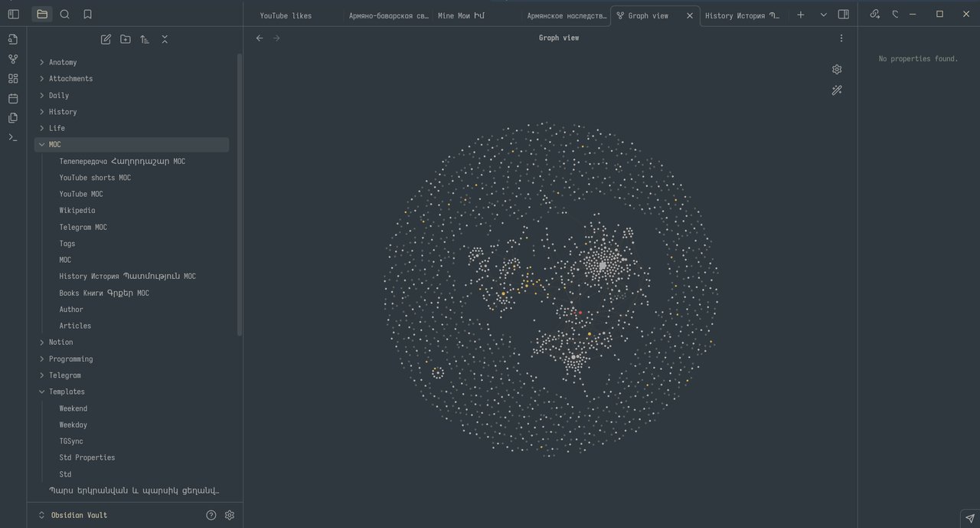This screenshot has height=528, width=980.
Task: Open the Telegram MOC note
Action: [83, 228]
